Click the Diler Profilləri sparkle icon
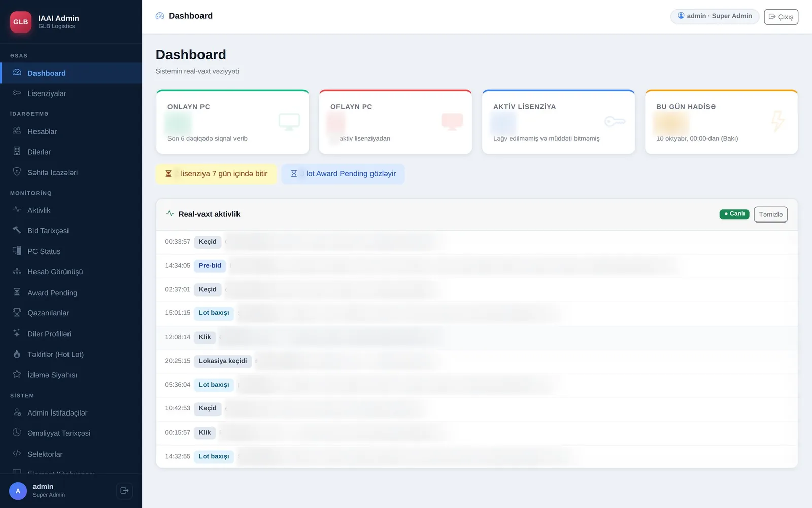The height and width of the screenshot is (508, 812). click(17, 333)
